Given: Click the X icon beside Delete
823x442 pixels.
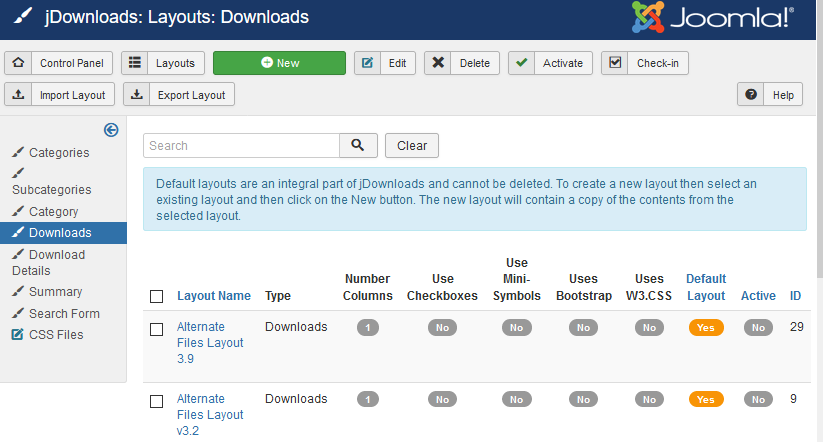Looking at the screenshot, I should [438, 63].
